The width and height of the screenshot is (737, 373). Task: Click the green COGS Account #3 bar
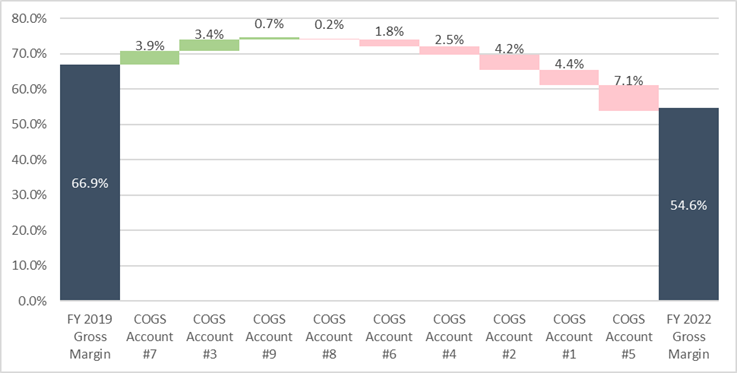click(209, 45)
